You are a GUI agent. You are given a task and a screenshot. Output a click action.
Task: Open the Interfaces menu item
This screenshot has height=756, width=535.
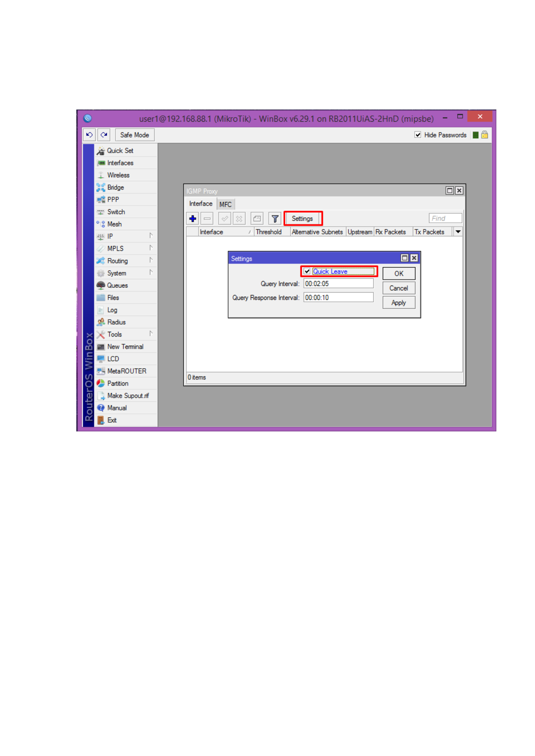point(126,163)
